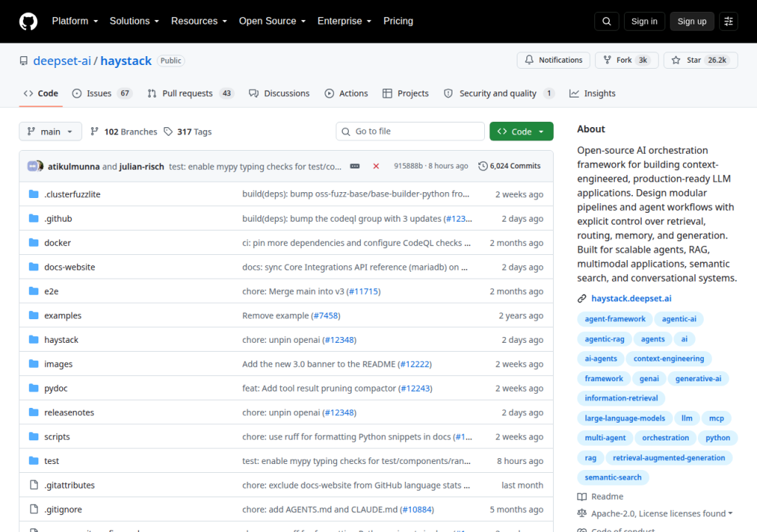The width and height of the screenshot is (757, 532).
Task: Open the search magnifier button
Action: point(606,21)
